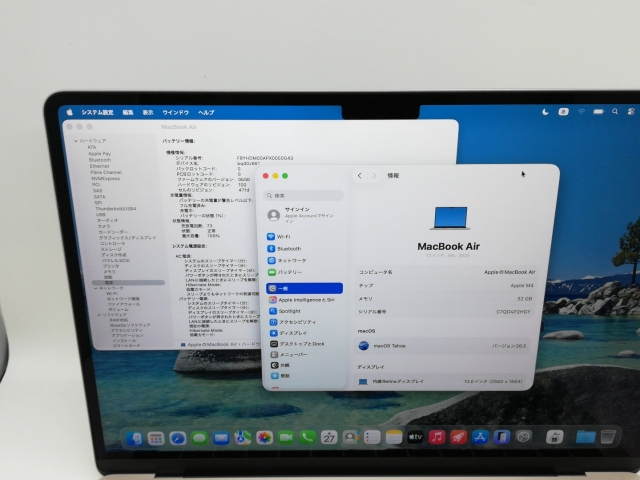Select メニューバー in the settings sidebar

304,355
